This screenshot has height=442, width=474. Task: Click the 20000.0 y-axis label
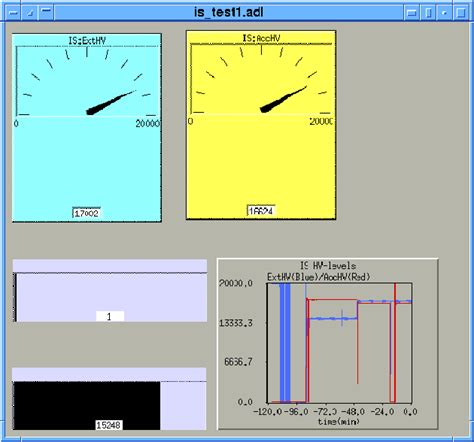click(x=236, y=283)
